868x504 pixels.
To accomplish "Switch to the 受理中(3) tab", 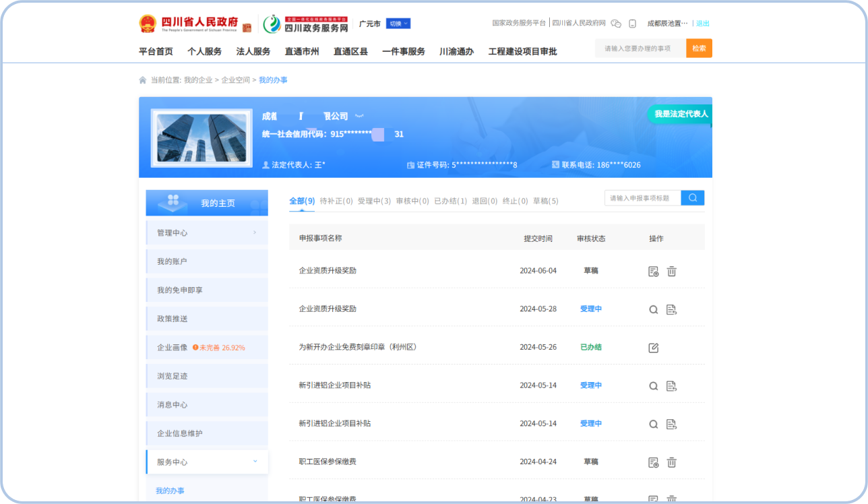I will (x=374, y=201).
